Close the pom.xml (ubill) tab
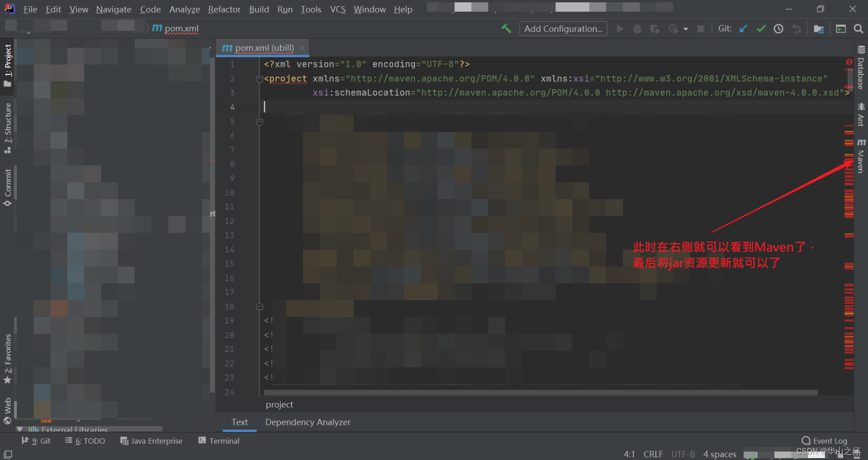 pyautogui.click(x=302, y=48)
